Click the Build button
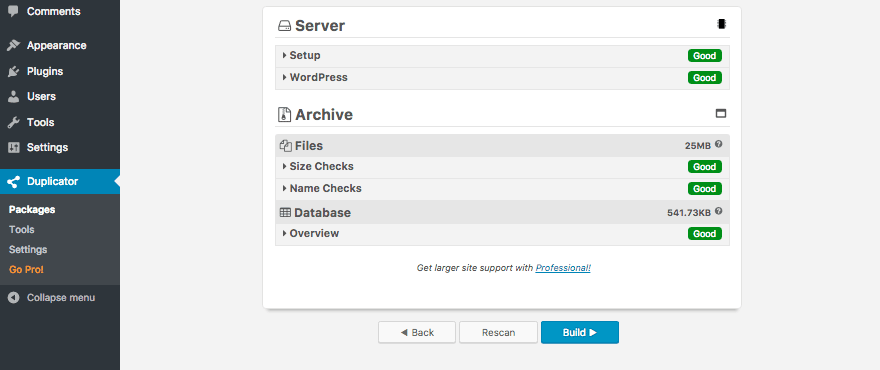Viewport: 880px width, 370px height. (580, 332)
